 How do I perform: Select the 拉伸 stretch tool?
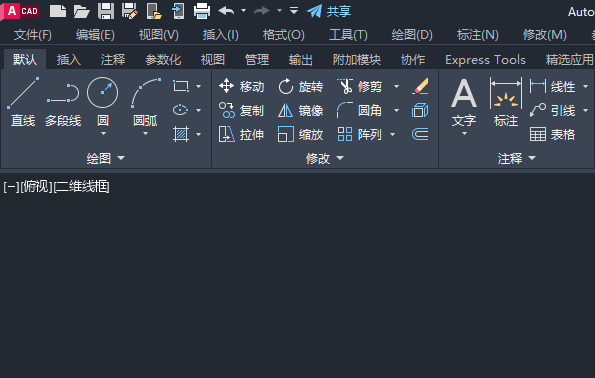tap(241, 134)
